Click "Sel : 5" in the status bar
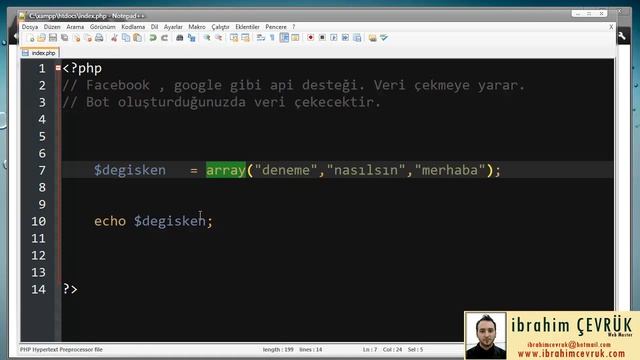 coord(416,349)
